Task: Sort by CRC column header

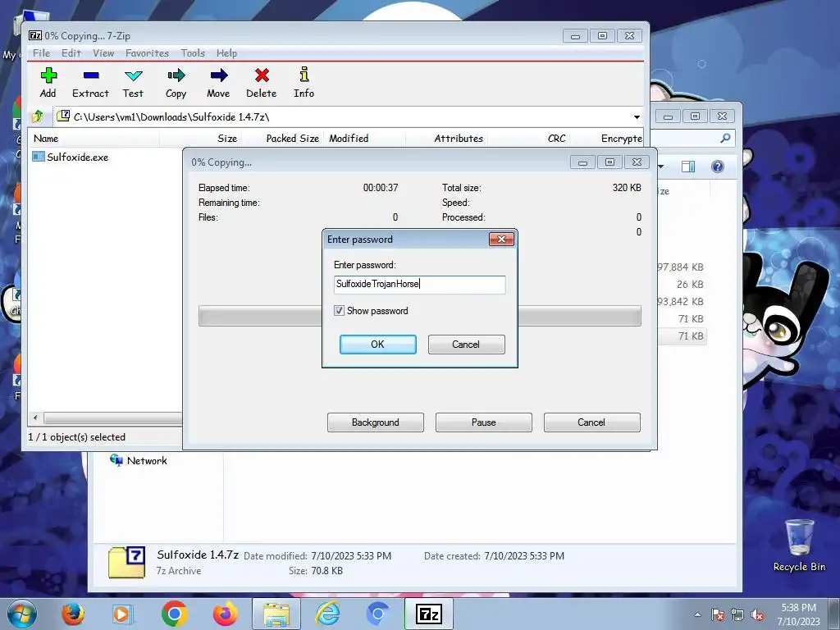Action: 529,138
